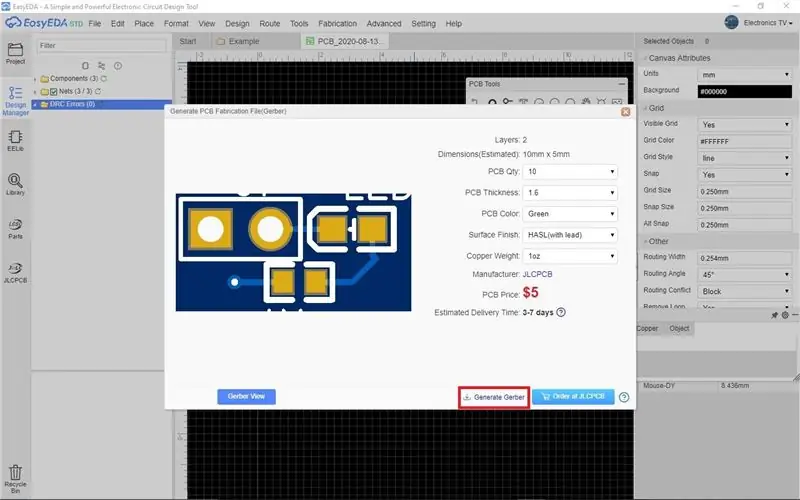Open the Recycle Bin icon
The image size is (800, 500).
point(15,479)
